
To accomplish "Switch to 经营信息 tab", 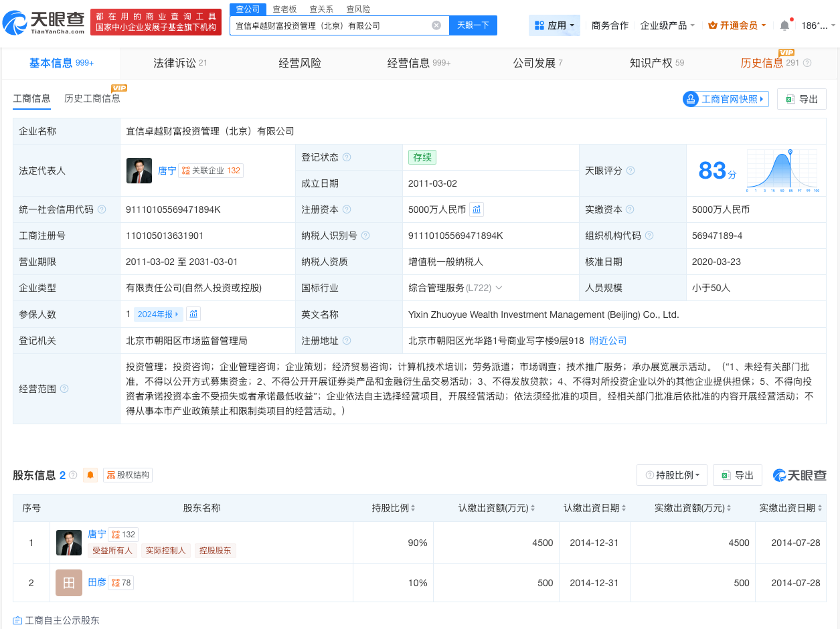I will coord(419,63).
